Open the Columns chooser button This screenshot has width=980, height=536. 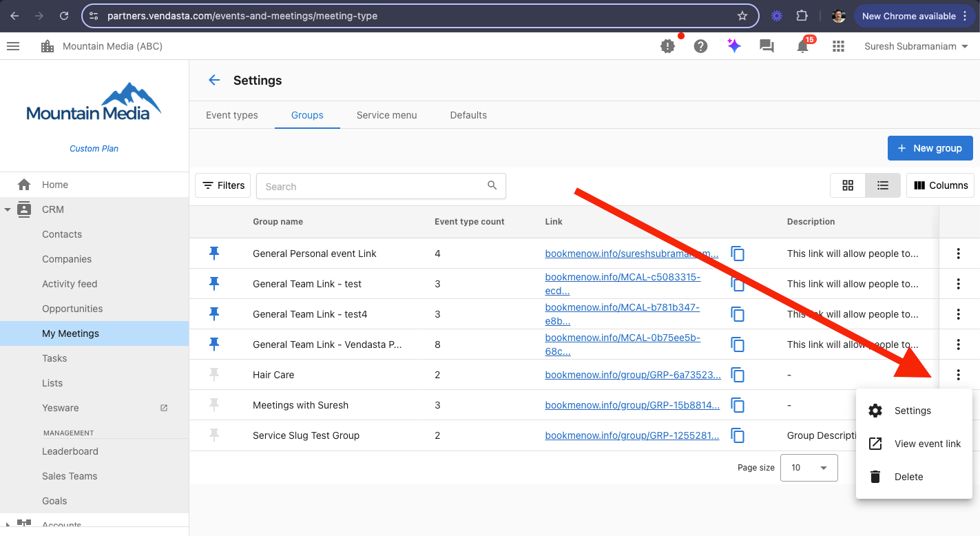(940, 185)
